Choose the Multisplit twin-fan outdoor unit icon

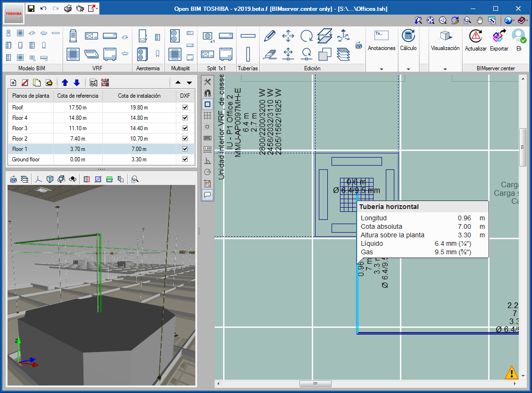point(175,36)
